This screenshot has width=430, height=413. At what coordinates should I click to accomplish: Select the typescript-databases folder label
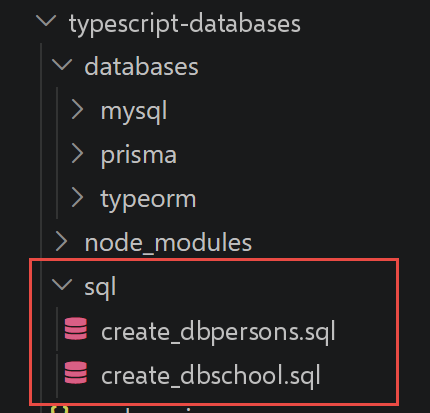185,24
